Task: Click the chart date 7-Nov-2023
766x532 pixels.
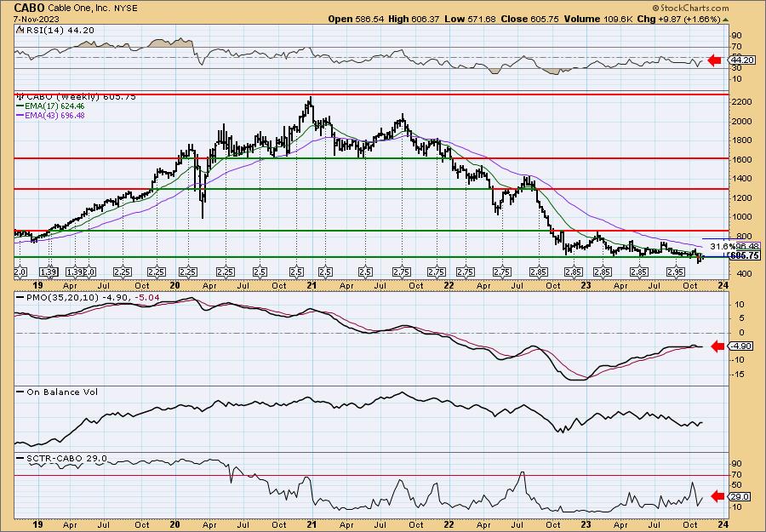Action: [x=37, y=19]
